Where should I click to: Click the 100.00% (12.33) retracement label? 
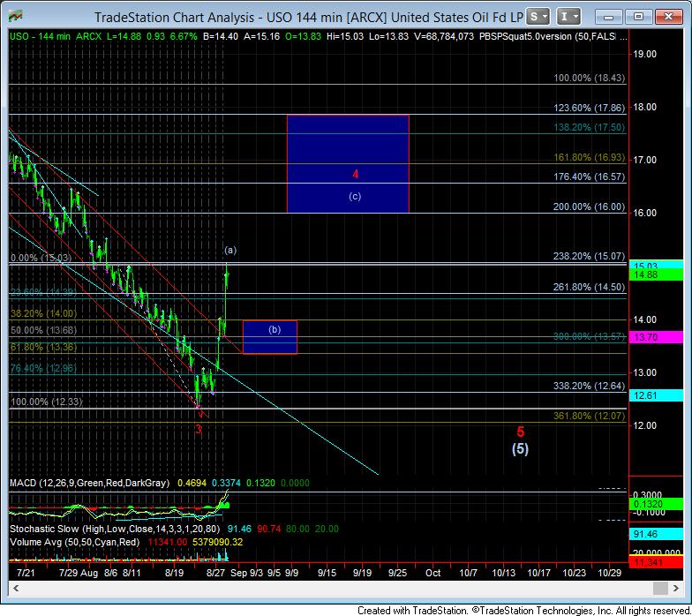[47, 402]
